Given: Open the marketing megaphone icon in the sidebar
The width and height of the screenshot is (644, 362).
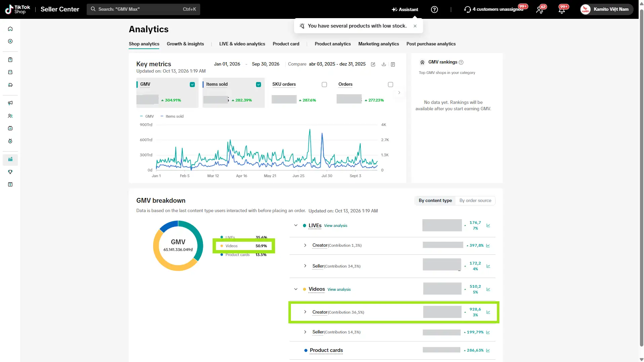Looking at the screenshot, I should pyautogui.click(x=10, y=103).
